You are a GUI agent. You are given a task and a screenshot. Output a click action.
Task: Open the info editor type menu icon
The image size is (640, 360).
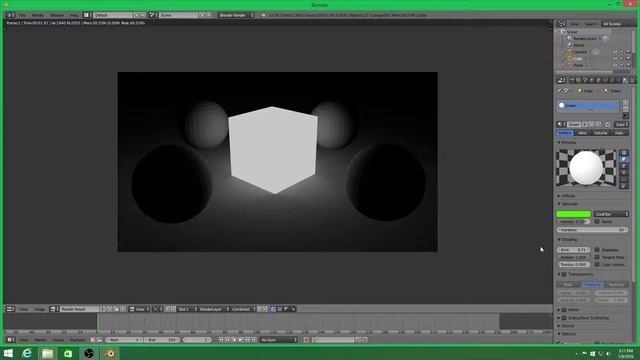[x=10, y=15]
